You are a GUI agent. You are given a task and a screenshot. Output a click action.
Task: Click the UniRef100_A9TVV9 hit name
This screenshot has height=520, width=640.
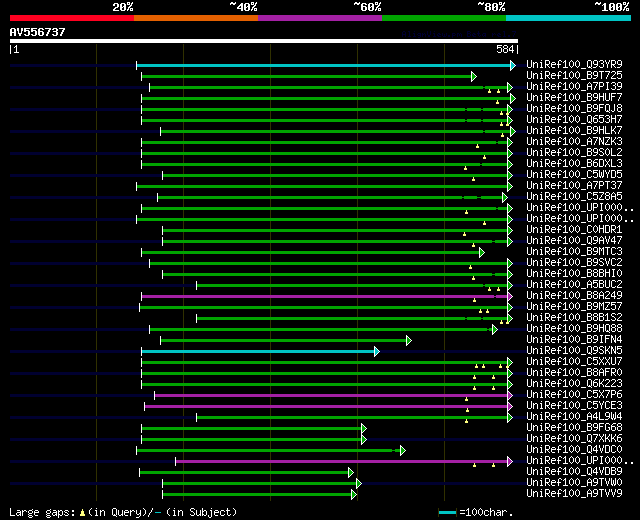tap(574, 494)
